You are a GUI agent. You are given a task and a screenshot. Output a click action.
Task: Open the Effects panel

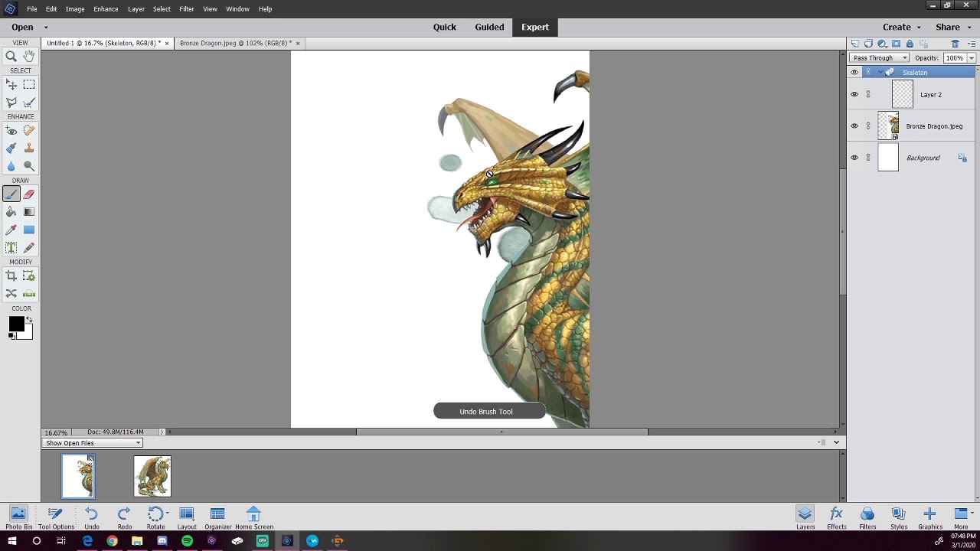836,518
